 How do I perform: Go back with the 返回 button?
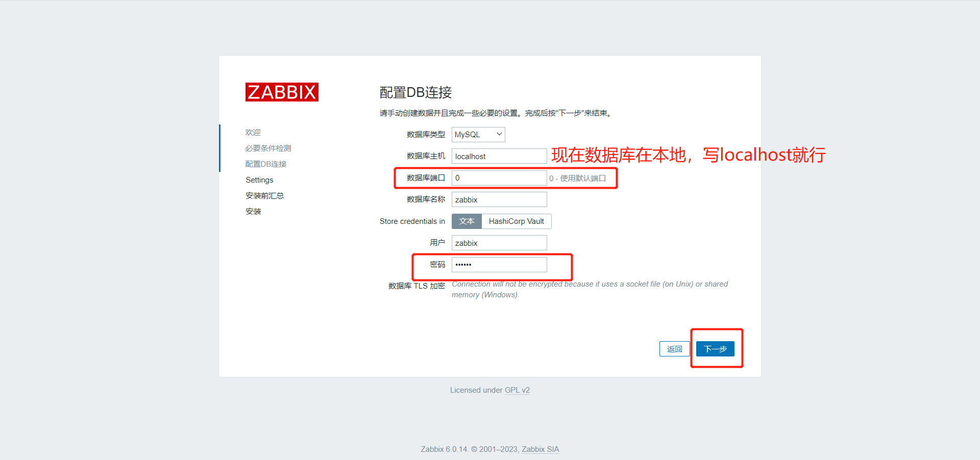[x=674, y=349]
